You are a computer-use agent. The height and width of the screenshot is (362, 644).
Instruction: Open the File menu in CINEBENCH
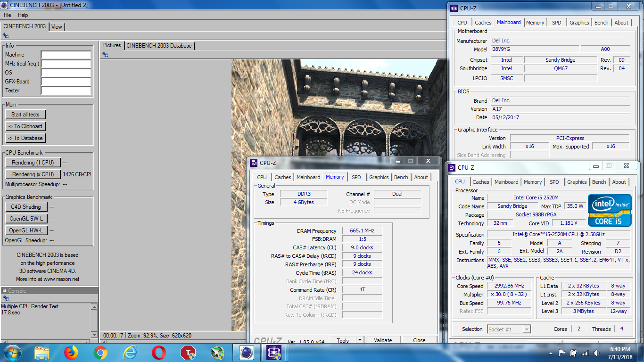pyautogui.click(x=8, y=15)
